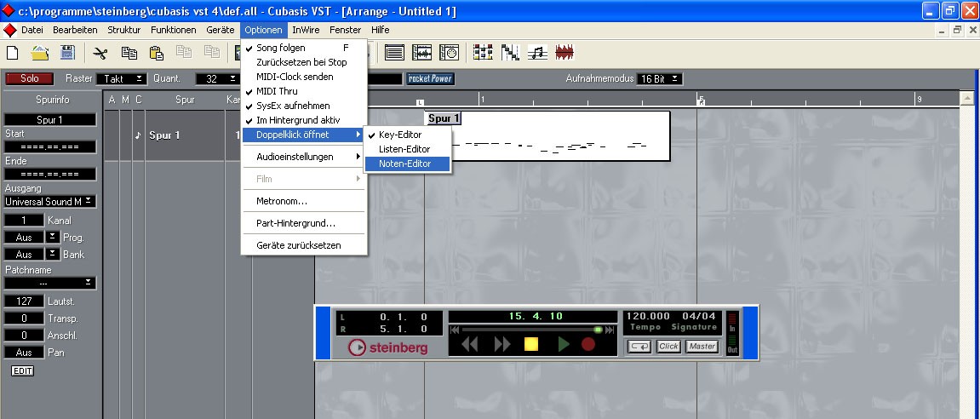Jump to song start on transport slider
The height and width of the screenshot is (419, 980).
pyautogui.click(x=455, y=330)
